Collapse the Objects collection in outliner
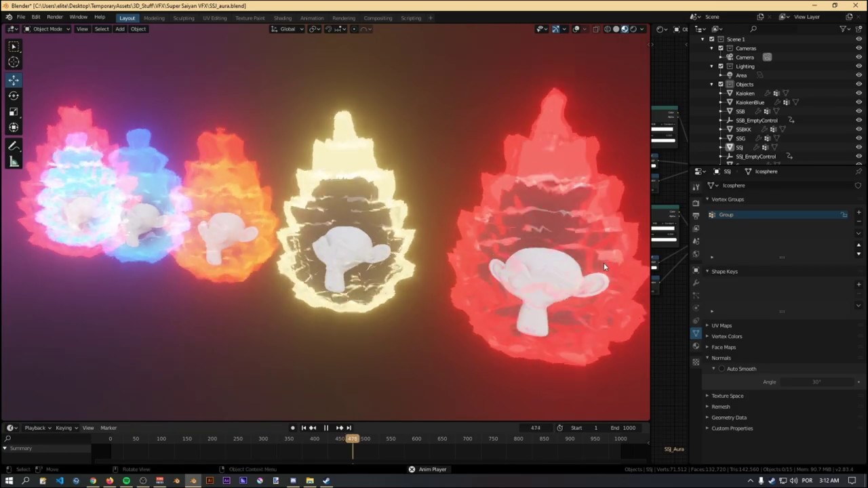 (x=712, y=84)
